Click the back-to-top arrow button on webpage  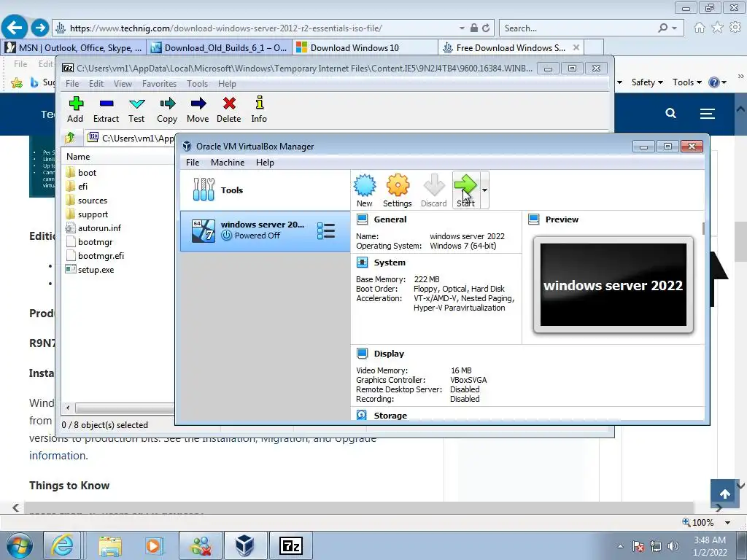click(725, 494)
